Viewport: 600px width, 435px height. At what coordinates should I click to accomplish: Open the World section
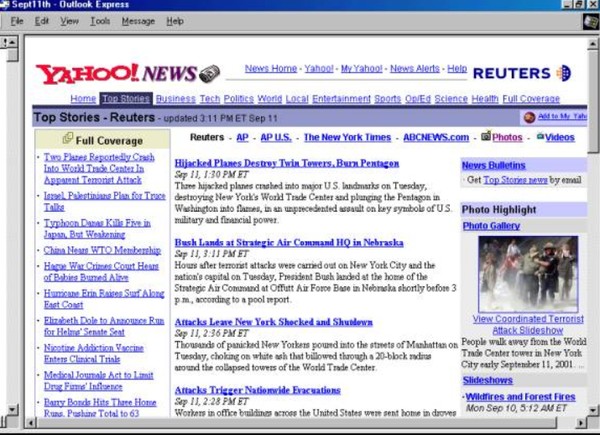(269, 99)
